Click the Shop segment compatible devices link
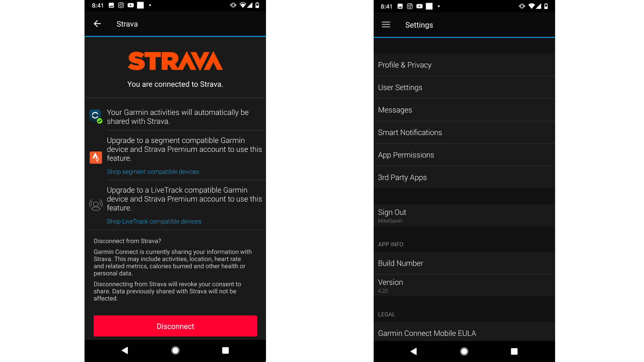This screenshot has width=644, height=362. (153, 172)
